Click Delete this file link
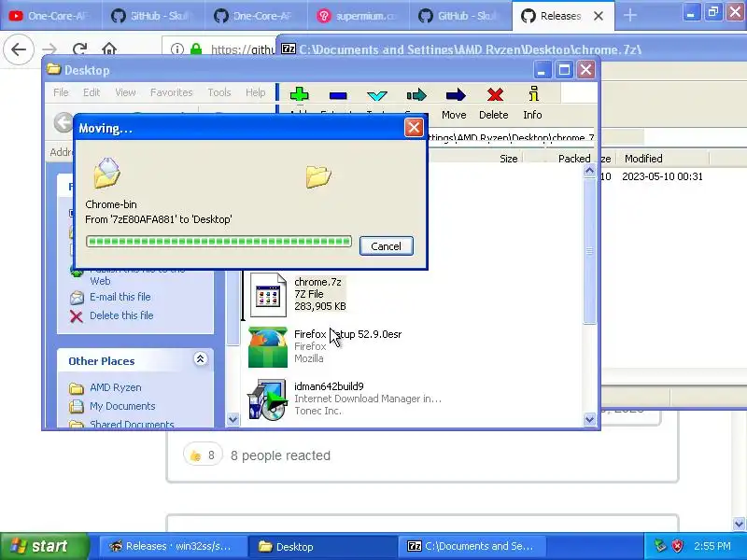This screenshot has width=747, height=560. coord(121,315)
